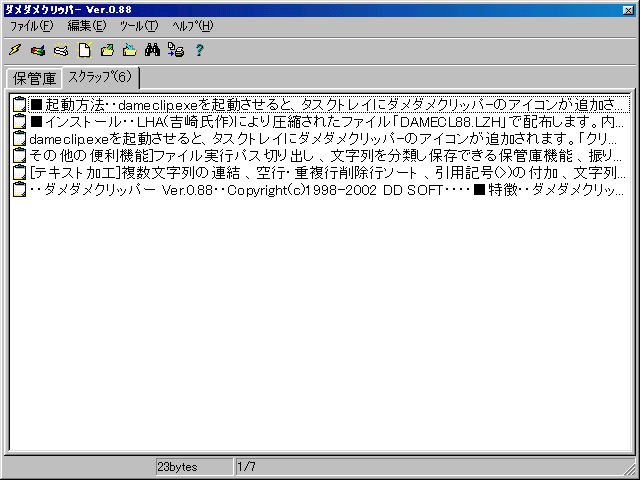Close the ダメダメクリッパー window

[628, 10]
